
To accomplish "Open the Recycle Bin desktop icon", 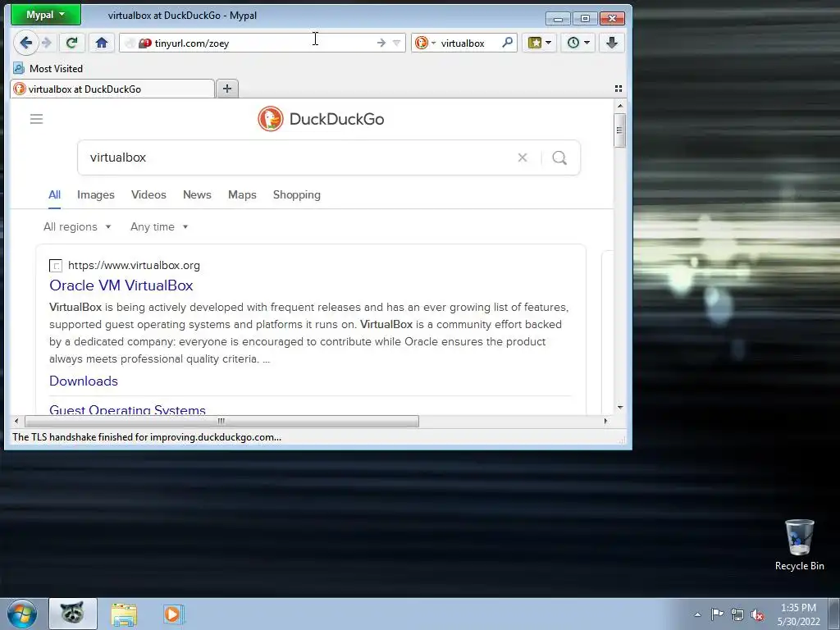I will pyautogui.click(x=799, y=545).
